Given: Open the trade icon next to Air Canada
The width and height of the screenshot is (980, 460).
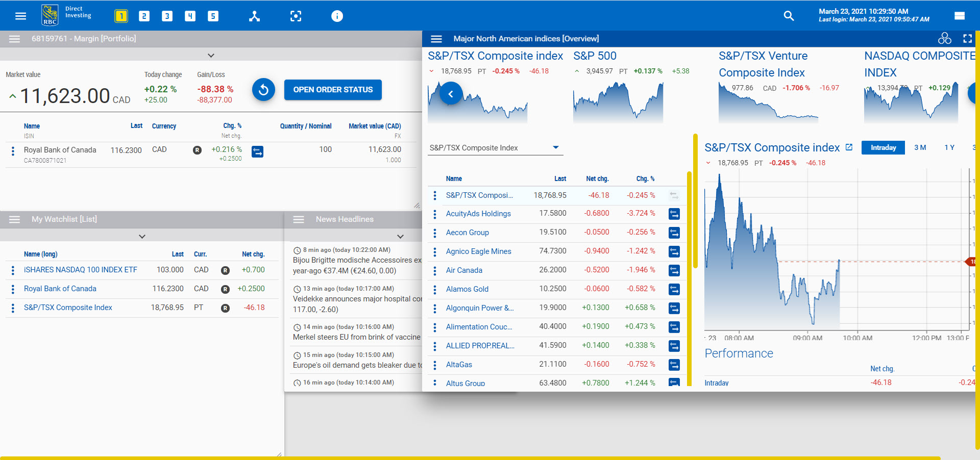Looking at the screenshot, I should (x=674, y=270).
